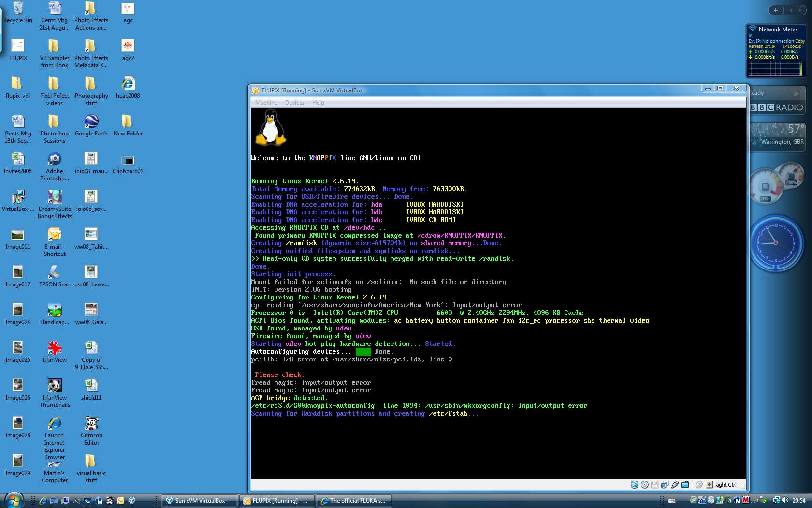This screenshot has width=812, height=508.
Task: Select the Handicap desktop icon
Action: click(55, 314)
